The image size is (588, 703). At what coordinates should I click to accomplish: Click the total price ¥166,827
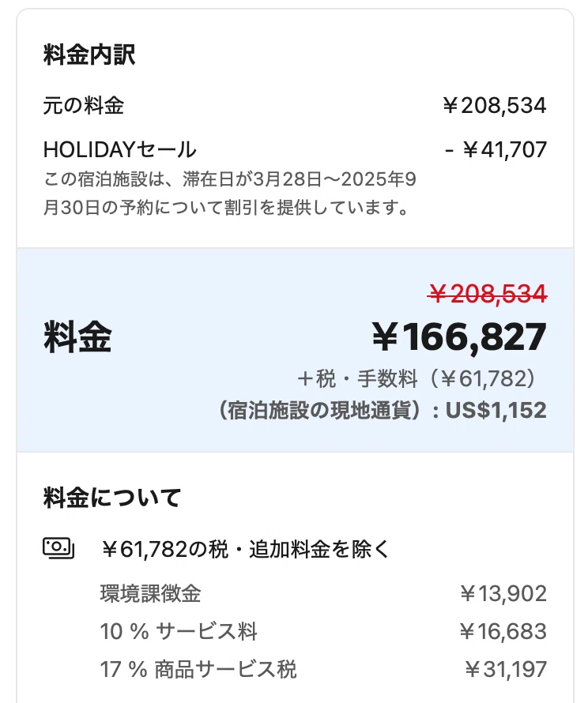459,337
